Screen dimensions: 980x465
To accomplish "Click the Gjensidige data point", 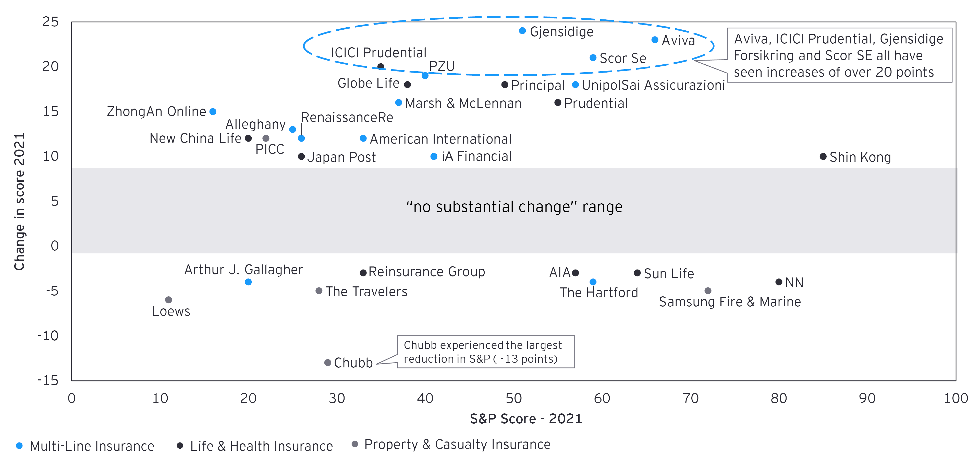I will (522, 31).
